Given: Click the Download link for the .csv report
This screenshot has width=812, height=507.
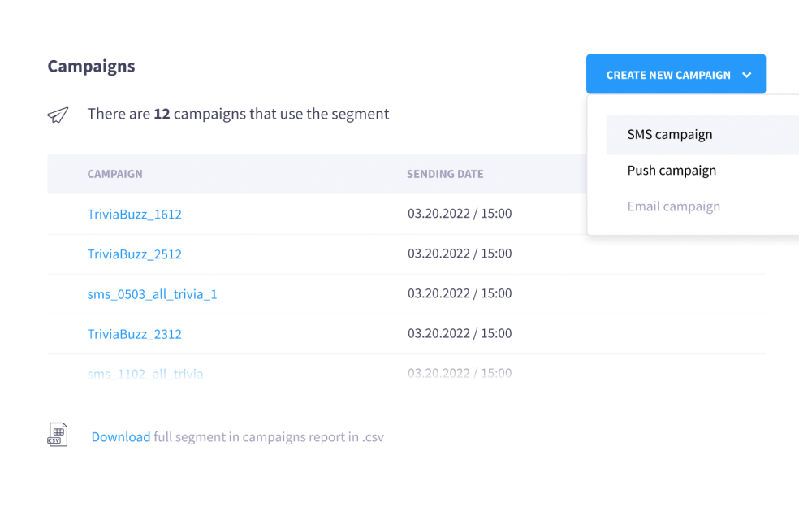Looking at the screenshot, I should point(121,437).
